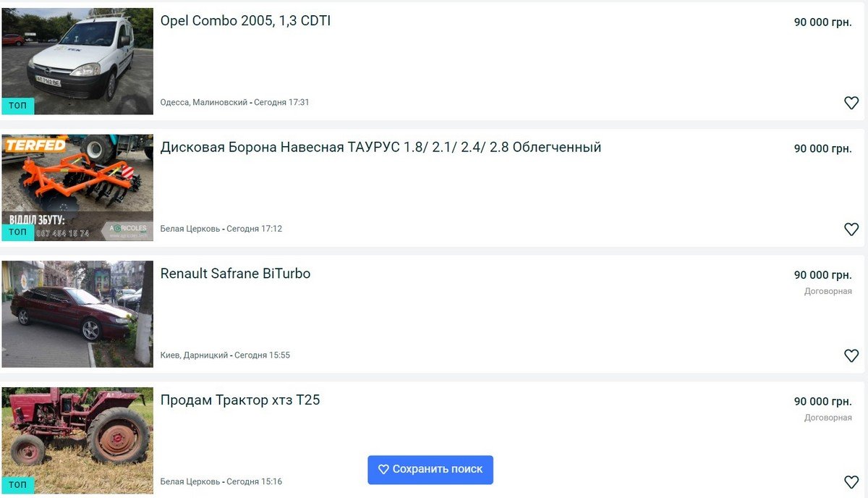Open Продам Трактор хтз Т25 title
Image resolution: width=868 pixels, height=498 pixels.
pyautogui.click(x=239, y=400)
